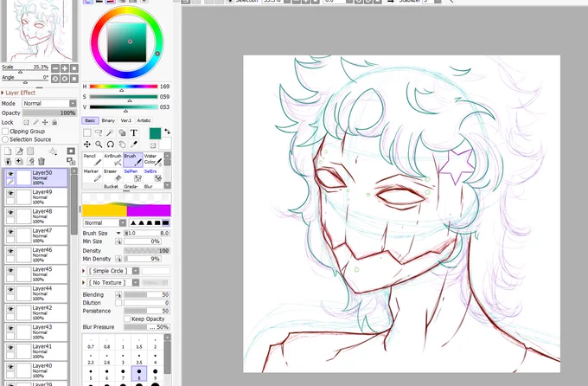This screenshot has width=588, height=386.
Task: Select the Magic Wand tool
Action: (111, 133)
